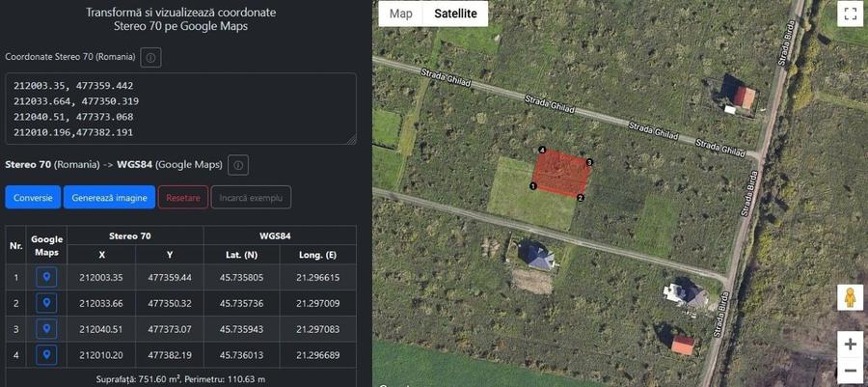Click the red polygon on the map

[562, 173]
